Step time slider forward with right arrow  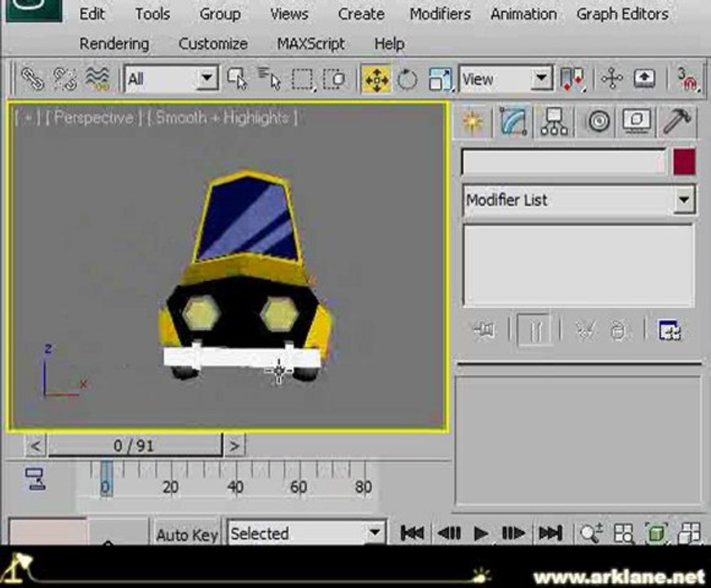(x=234, y=446)
